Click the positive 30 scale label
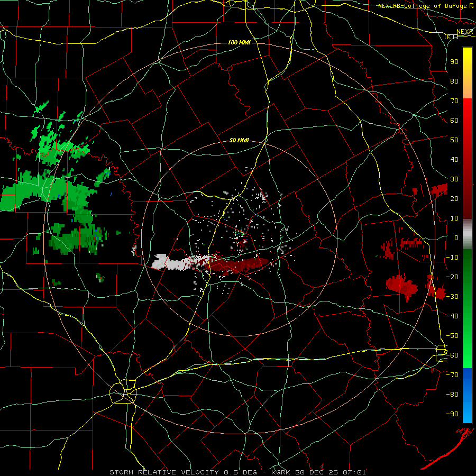The width and height of the screenshot is (476, 476). click(x=454, y=179)
